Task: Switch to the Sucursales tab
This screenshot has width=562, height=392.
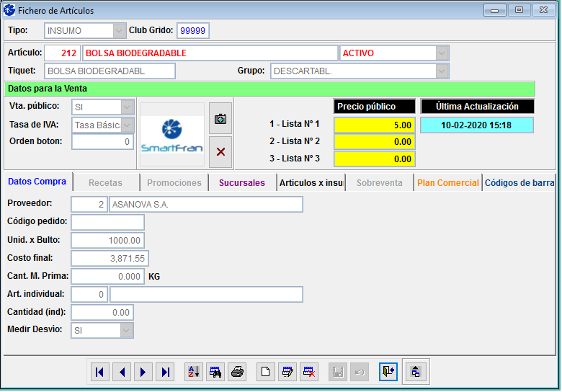Action: tap(242, 183)
